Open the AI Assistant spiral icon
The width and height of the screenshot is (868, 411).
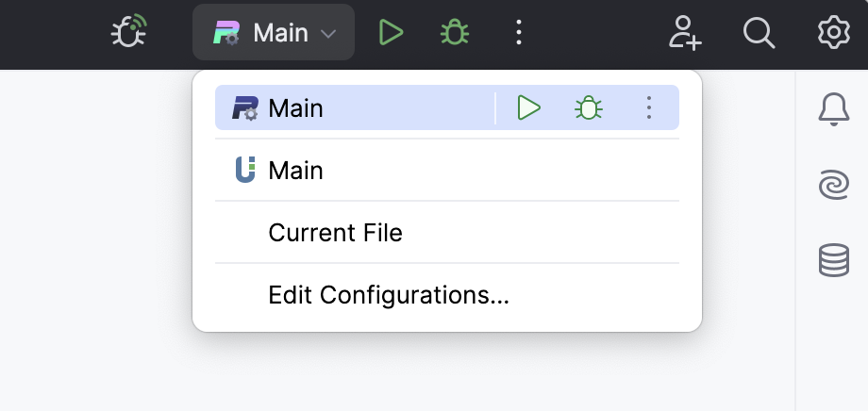[x=833, y=185]
